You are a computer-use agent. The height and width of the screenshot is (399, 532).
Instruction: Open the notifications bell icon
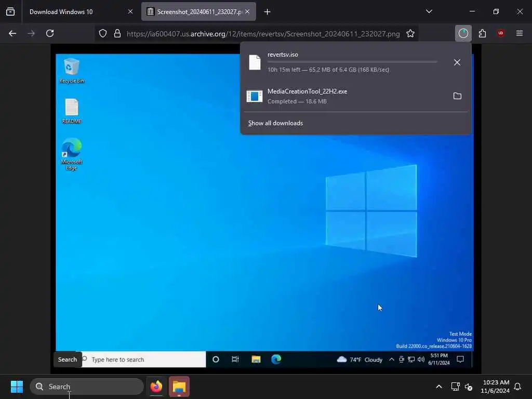pyautogui.click(x=518, y=387)
